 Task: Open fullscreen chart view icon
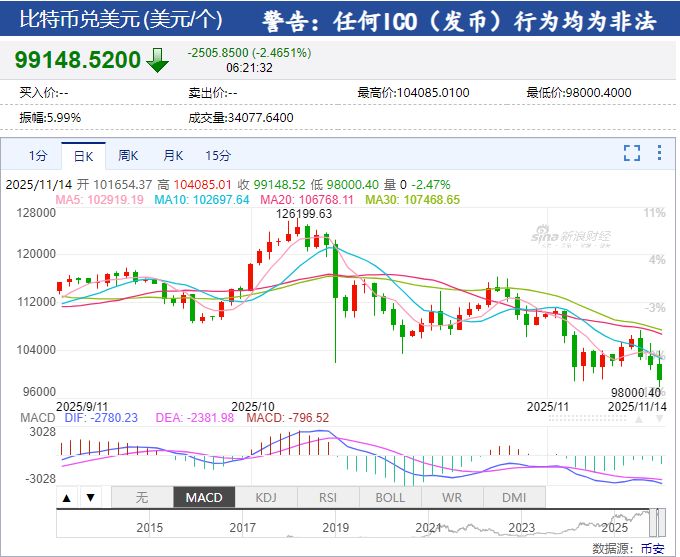631,153
